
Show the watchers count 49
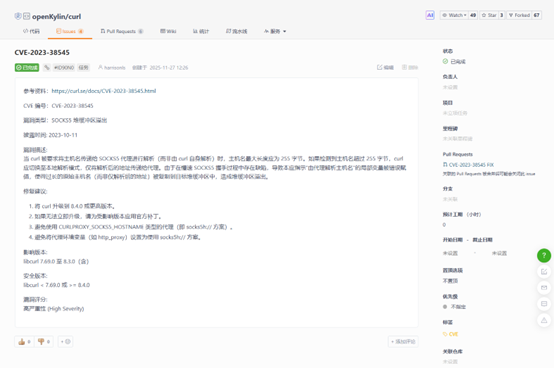click(473, 15)
